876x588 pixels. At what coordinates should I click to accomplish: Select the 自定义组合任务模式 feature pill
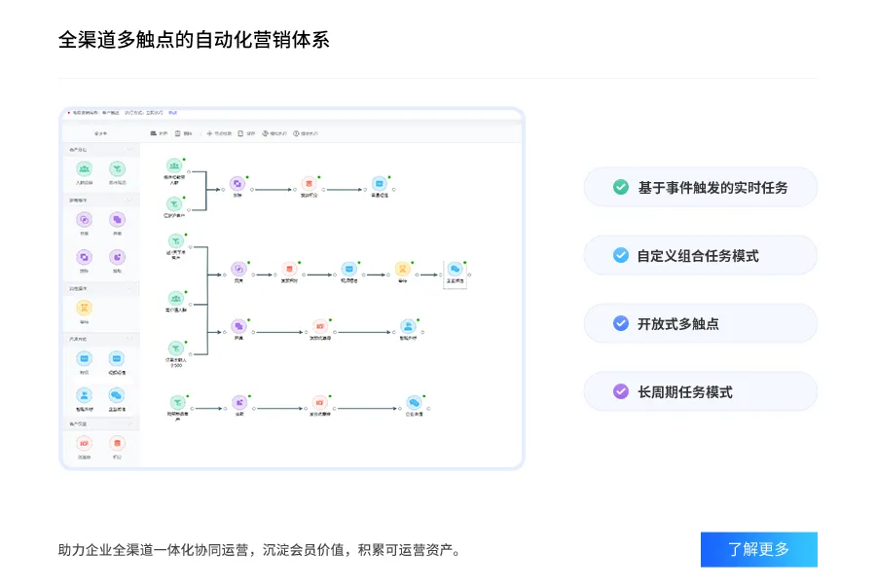pyautogui.click(x=701, y=255)
